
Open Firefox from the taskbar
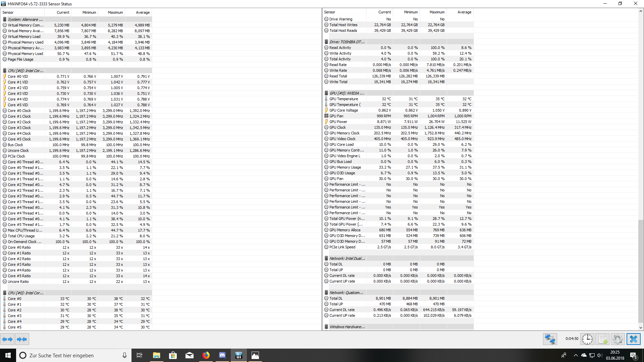(x=206, y=355)
